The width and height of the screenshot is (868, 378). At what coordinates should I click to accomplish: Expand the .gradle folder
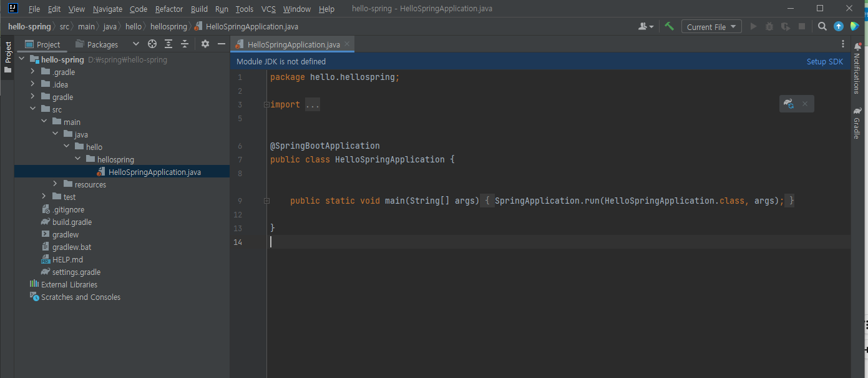(x=33, y=72)
